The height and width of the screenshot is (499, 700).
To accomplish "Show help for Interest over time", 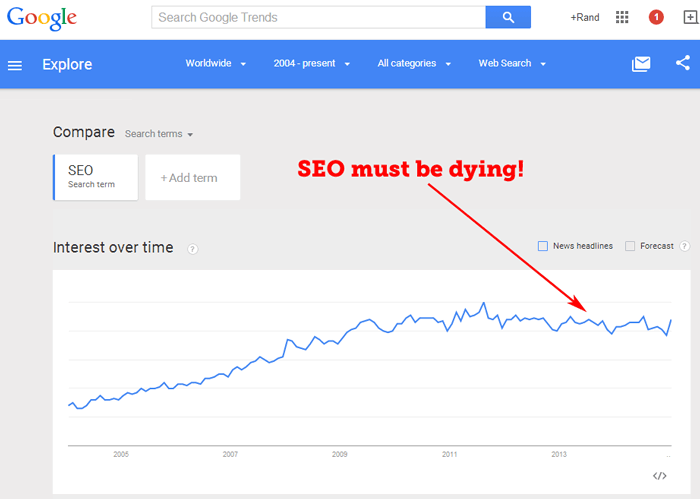I will click(x=192, y=249).
